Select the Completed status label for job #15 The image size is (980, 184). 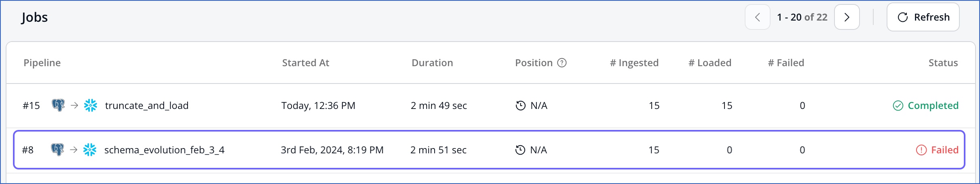pyautogui.click(x=933, y=106)
